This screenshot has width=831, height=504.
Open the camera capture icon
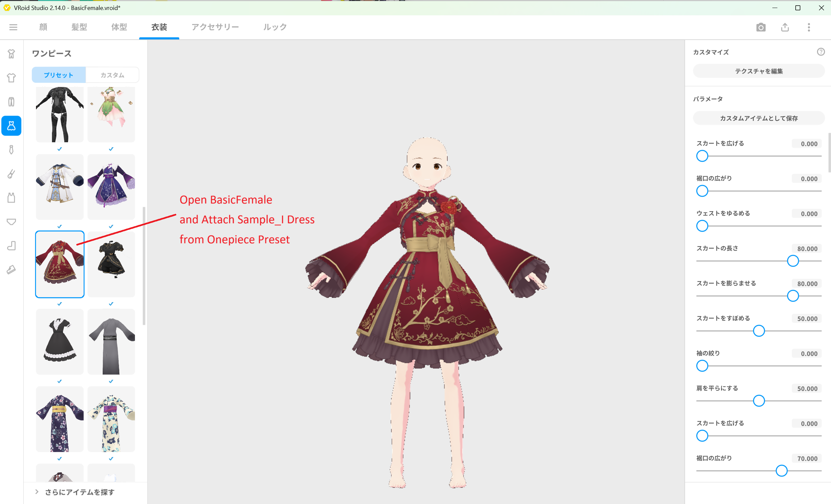761,27
